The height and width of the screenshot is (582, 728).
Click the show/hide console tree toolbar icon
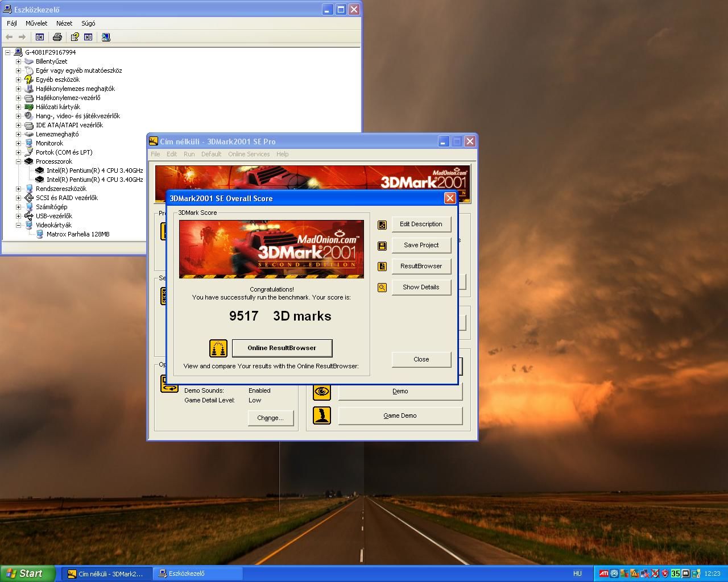(x=40, y=37)
